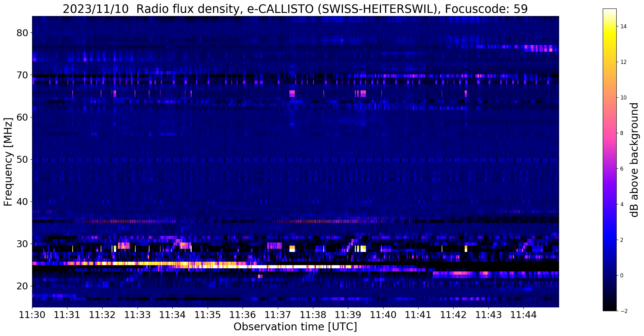
Task: Click the 'dB above background' colorbar label
Action: pos(635,160)
